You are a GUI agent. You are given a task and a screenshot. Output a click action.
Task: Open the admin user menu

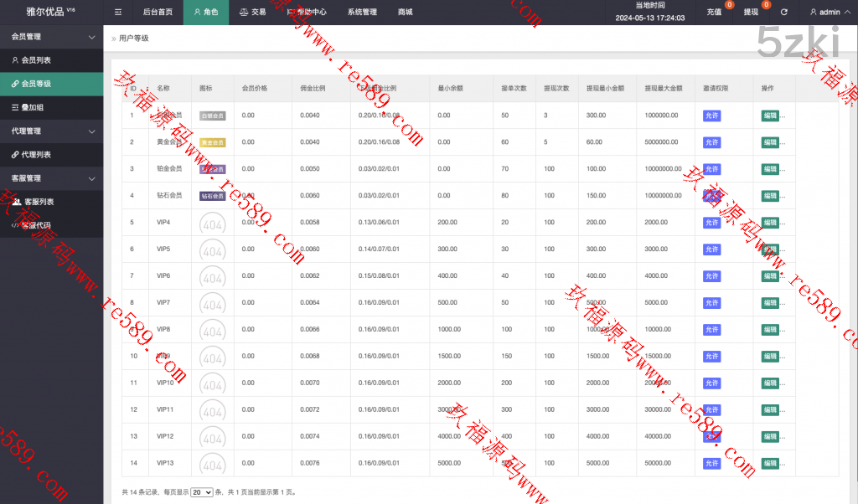click(x=824, y=13)
